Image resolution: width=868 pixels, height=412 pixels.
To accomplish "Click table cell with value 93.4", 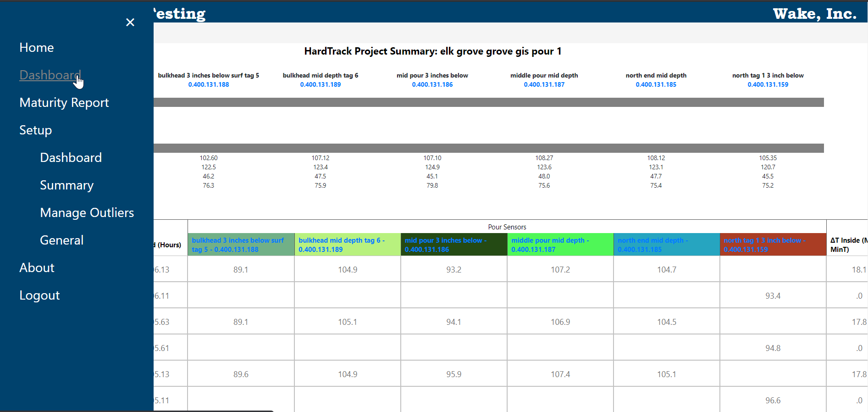I will [x=773, y=296].
